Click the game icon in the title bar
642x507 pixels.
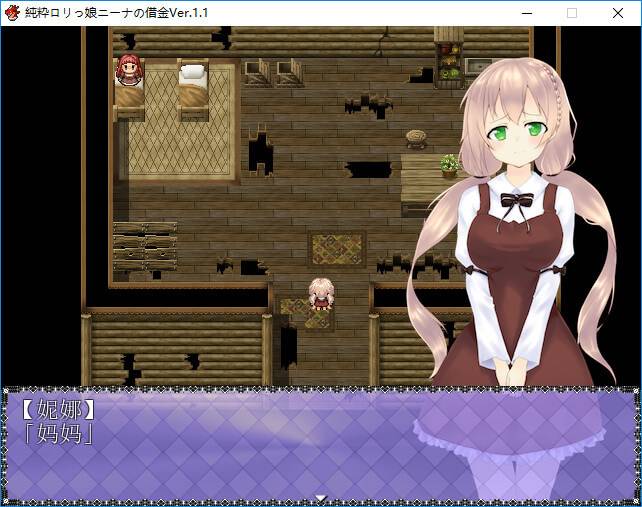click(x=13, y=13)
